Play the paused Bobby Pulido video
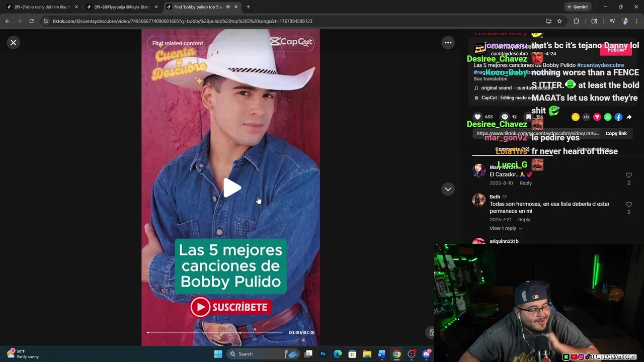This screenshot has height=362, width=644. click(232, 188)
